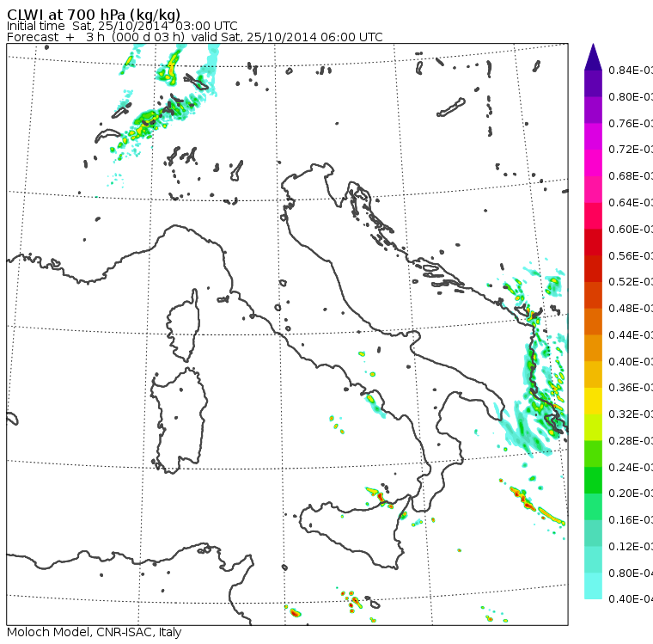The image size is (653, 644).
Task: Click the 0.32E-03 scale label
Action: point(631,414)
